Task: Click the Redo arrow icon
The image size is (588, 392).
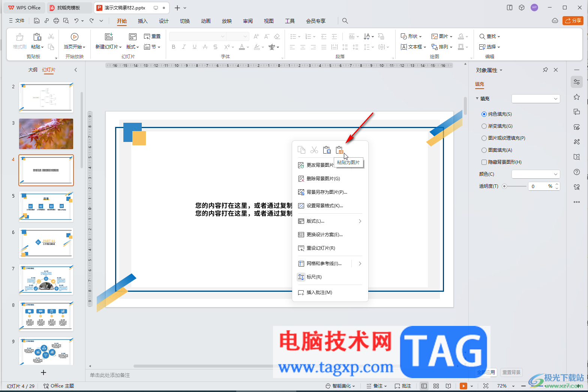Action: tap(91, 21)
